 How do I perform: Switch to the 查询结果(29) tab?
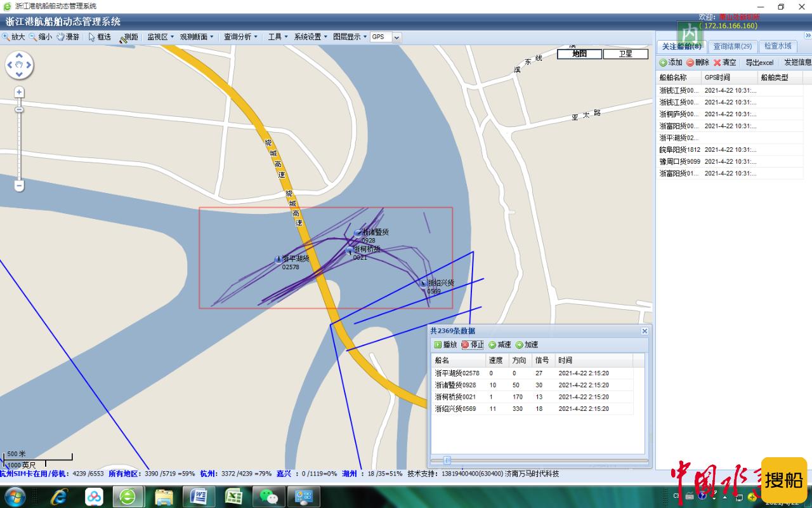(x=733, y=46)
